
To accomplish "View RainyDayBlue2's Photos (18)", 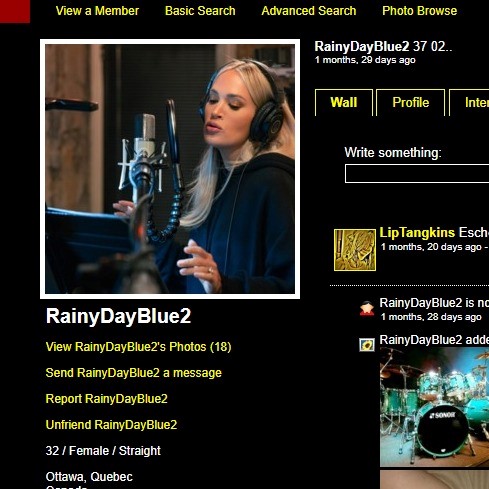I will (x=138, y=347).
